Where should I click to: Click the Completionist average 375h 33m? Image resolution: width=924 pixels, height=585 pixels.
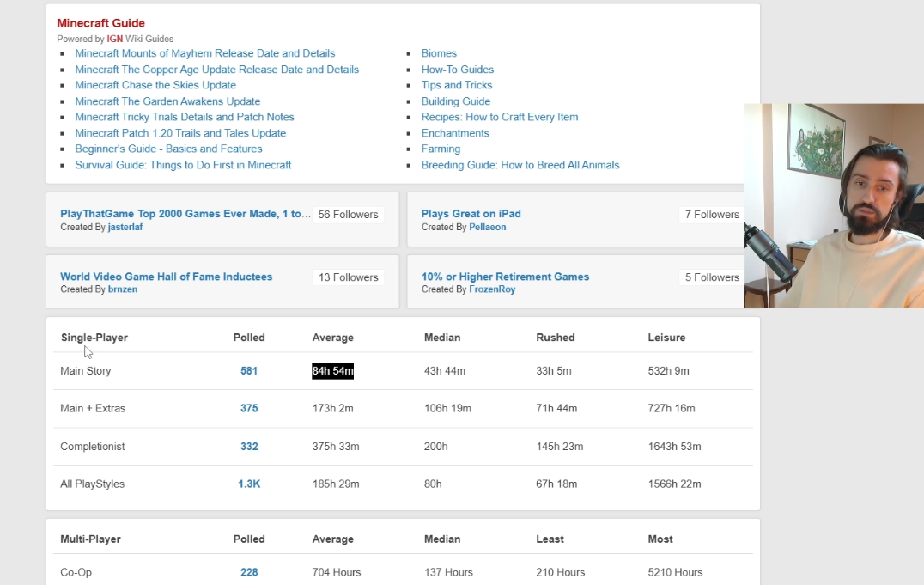335,447
